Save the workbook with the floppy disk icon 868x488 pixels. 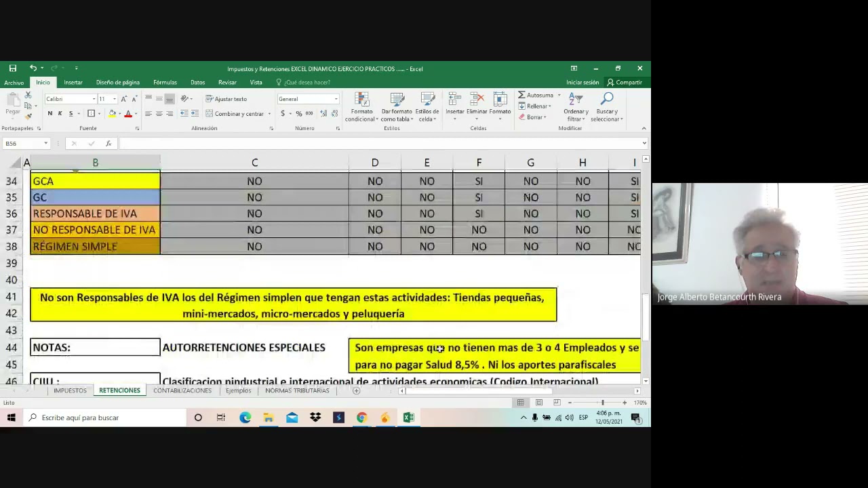[x=13, y=68]
